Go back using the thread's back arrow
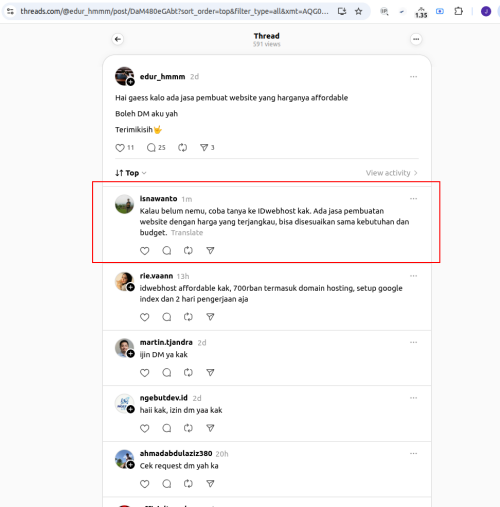 (118, 39)
